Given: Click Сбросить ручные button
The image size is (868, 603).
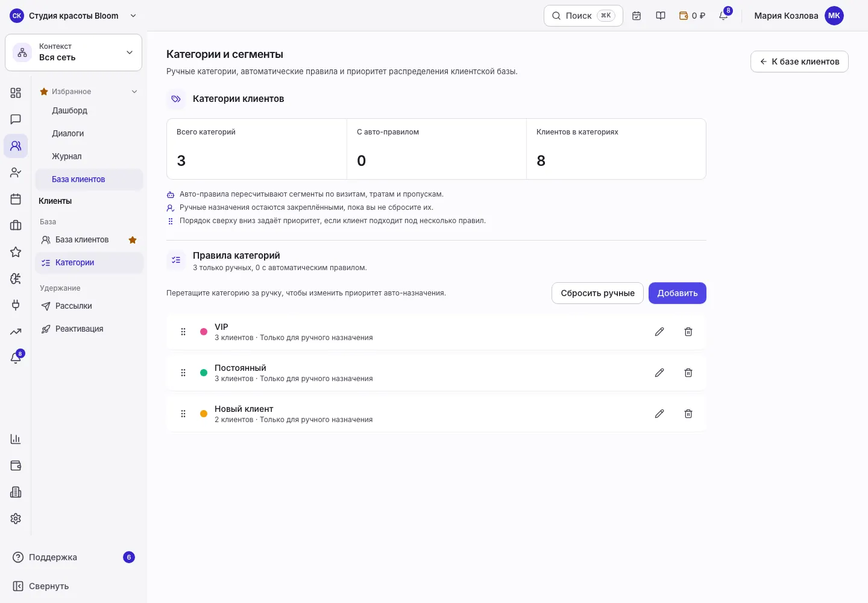Looking at the screenshot, I should pos(597,293).
